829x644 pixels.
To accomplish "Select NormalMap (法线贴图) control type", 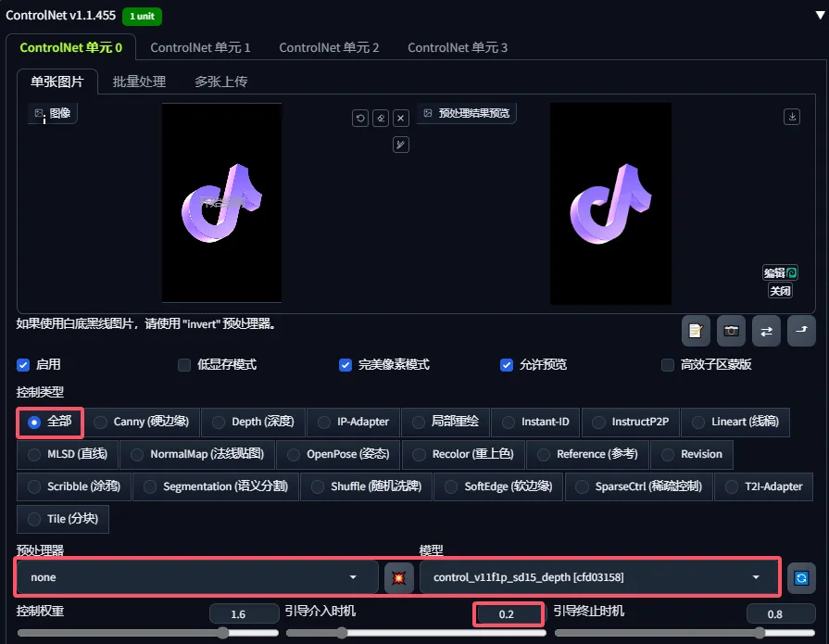I will 197,454.
